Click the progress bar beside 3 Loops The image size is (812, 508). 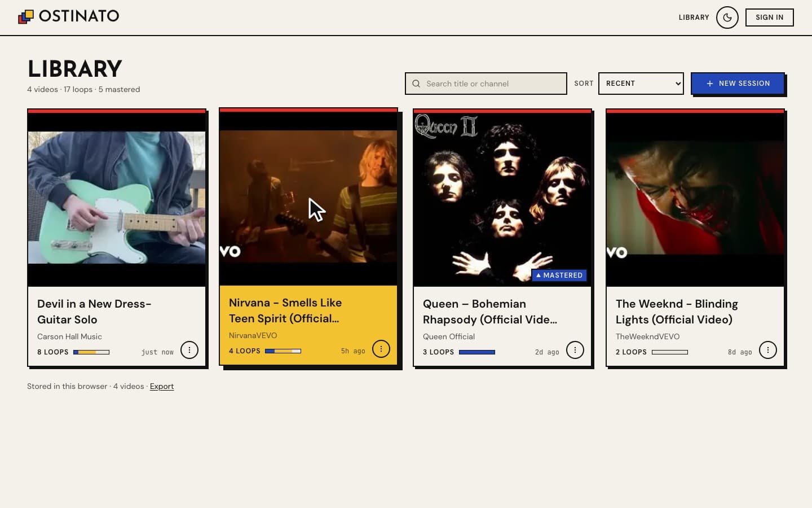(477, 352)
